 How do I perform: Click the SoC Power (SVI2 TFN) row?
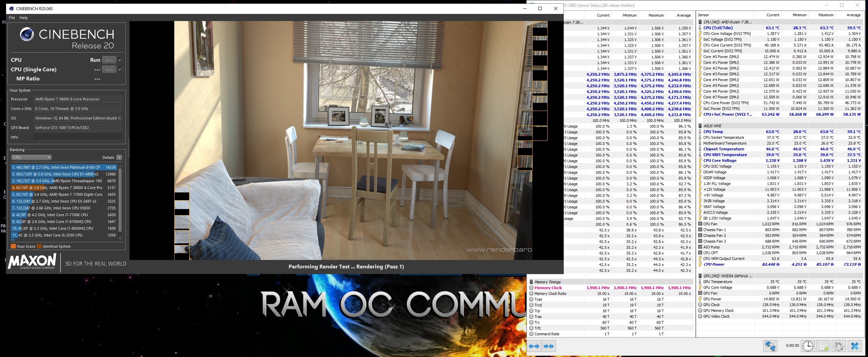pyautogui.click(x=780, y=109)
